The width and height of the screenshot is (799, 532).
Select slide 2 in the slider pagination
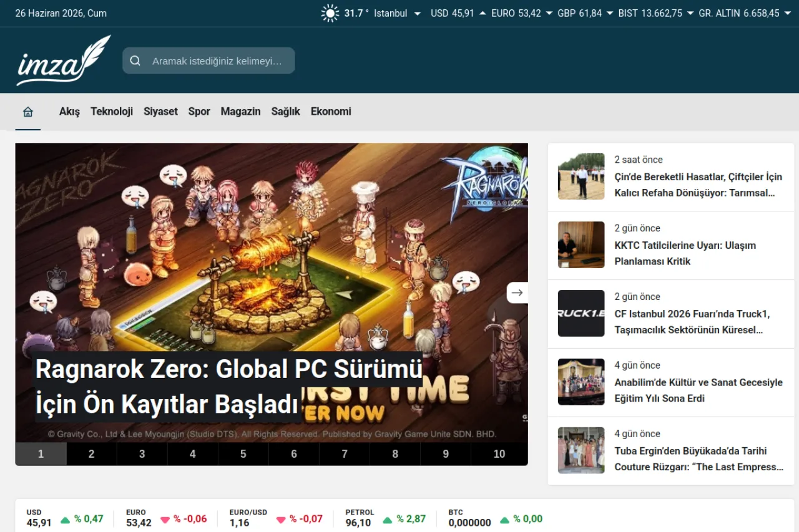click(91, 454)
